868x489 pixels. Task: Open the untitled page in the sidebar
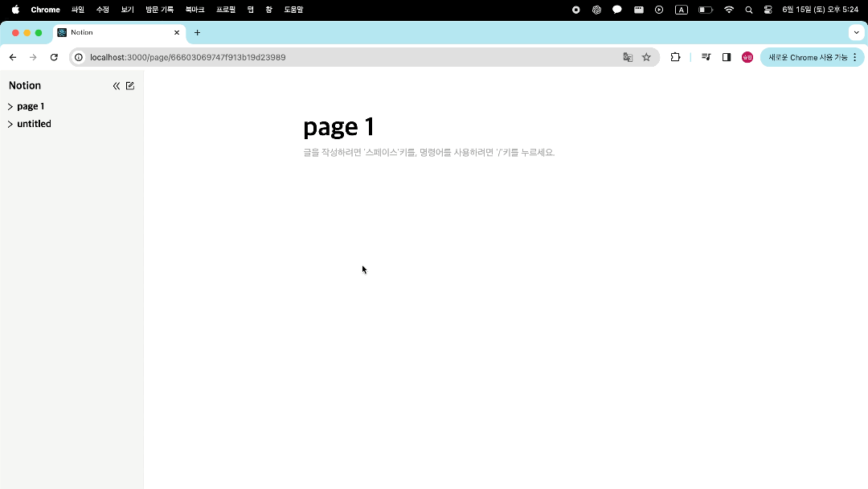tap(34, 124)
